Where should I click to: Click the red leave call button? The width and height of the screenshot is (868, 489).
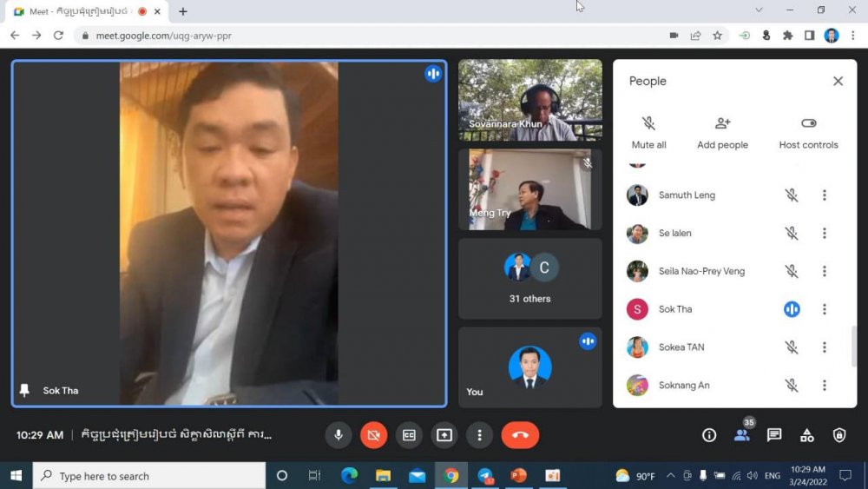coord(520,435)
